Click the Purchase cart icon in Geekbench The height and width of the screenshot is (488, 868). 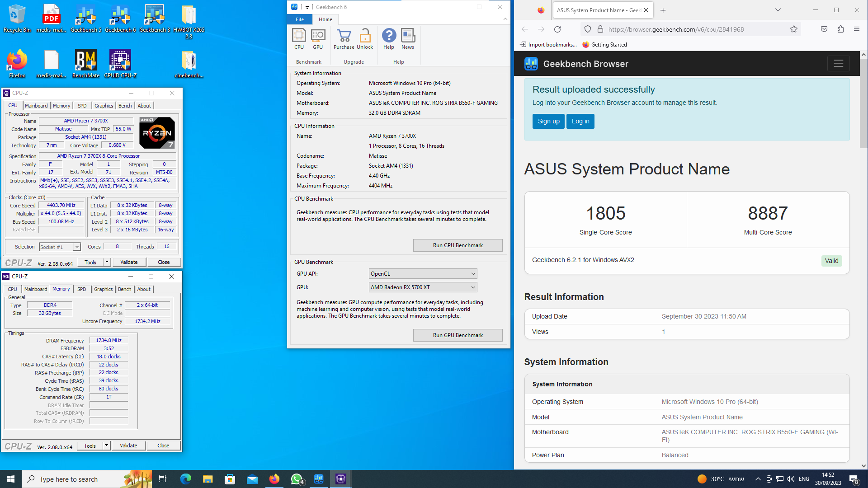pos(344,39)
